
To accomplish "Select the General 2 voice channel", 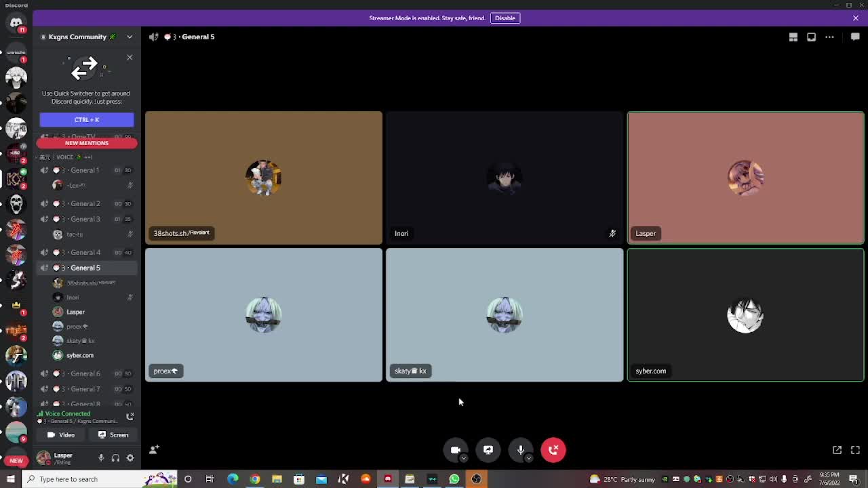I will point(85,203).
